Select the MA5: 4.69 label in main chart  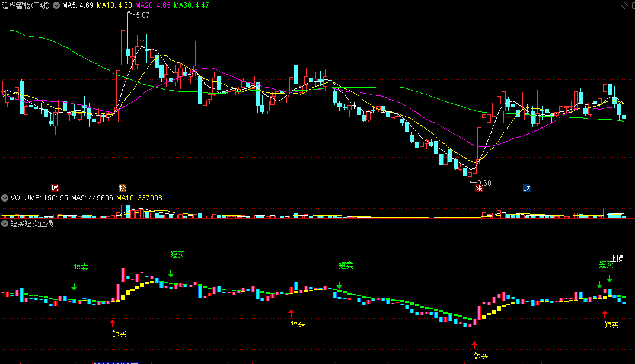[78, 5]
